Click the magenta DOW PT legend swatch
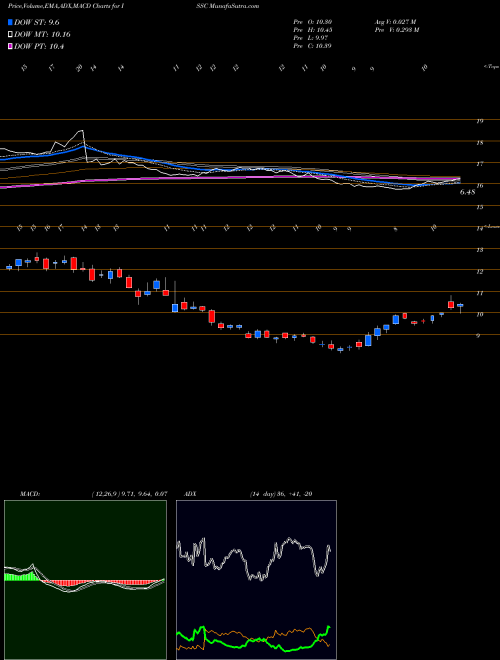The image size is (500, 660). [10, 46]
